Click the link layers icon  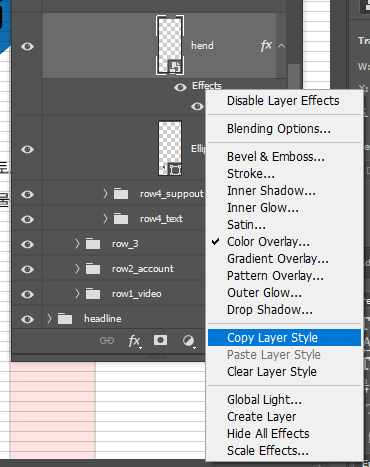click(x=107, y=341)
